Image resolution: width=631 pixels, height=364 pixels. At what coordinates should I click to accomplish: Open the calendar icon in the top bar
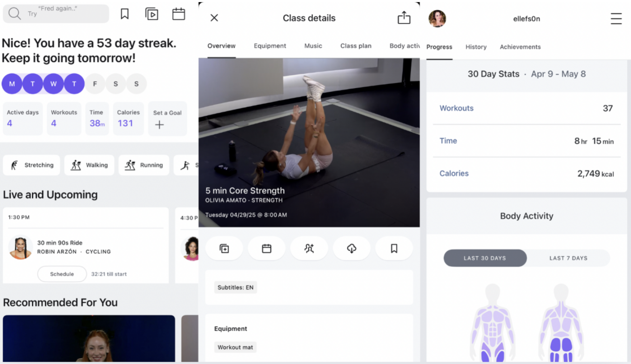coord(179,14)
